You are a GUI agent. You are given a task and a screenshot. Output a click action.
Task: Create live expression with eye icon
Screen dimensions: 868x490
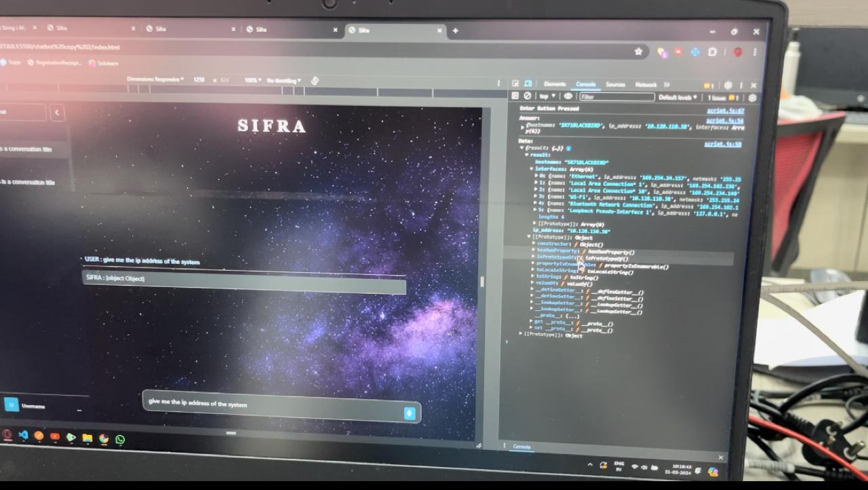click(568, 96)
